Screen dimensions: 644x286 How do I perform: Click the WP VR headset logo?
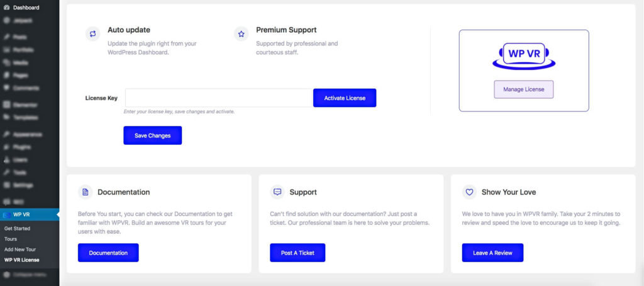pos(523,55)
